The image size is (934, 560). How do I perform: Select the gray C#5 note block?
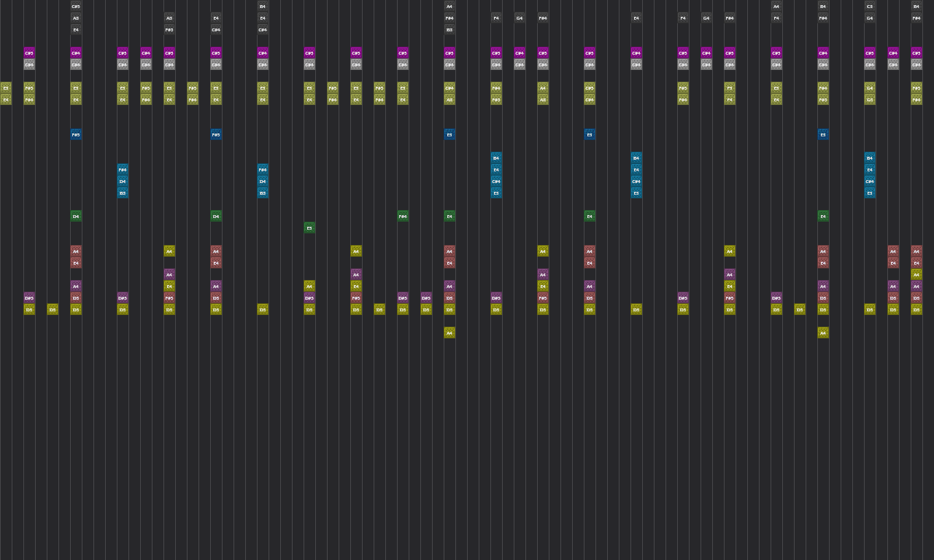click(76, 6)
